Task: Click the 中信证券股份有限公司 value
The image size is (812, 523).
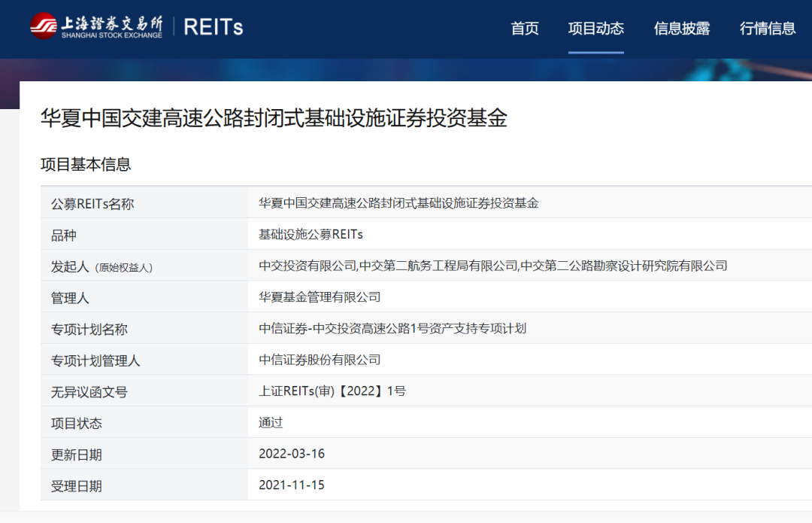Action: 320,360
